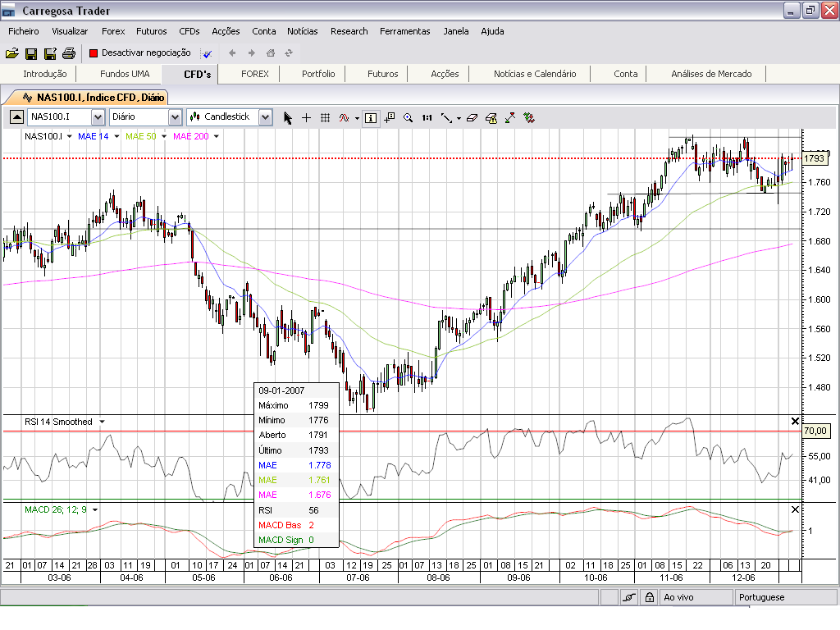Expand the Diário timeframe dropdown

tap(175, 117)
